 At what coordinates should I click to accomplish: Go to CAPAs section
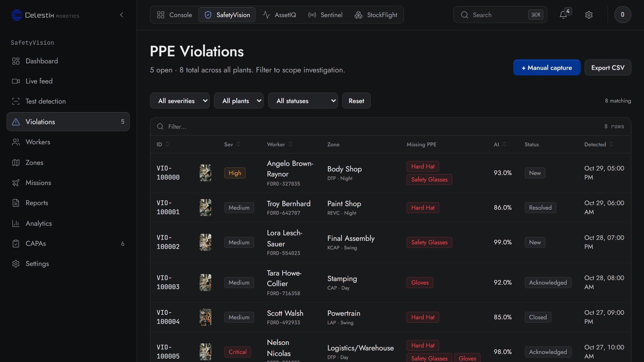point(68,244)
